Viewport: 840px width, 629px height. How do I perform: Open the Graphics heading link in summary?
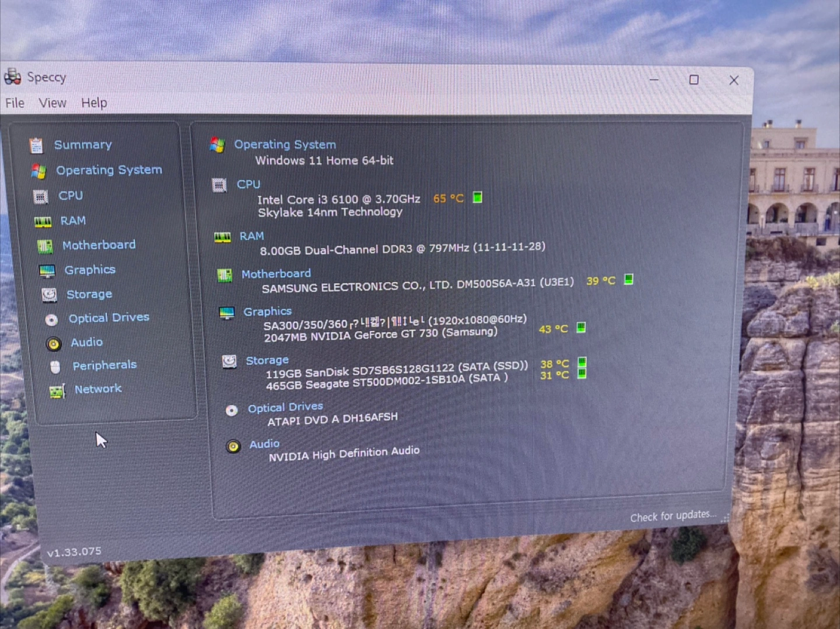pyautogui.click(x=267, y=312)
